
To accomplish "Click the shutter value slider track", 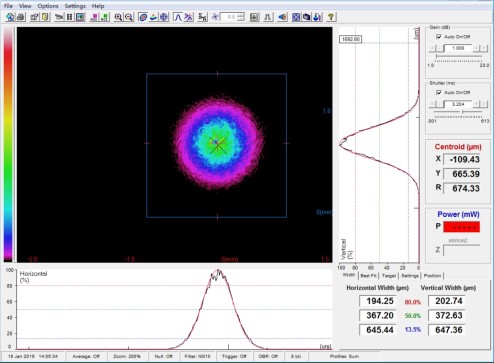I will (458, 112).
